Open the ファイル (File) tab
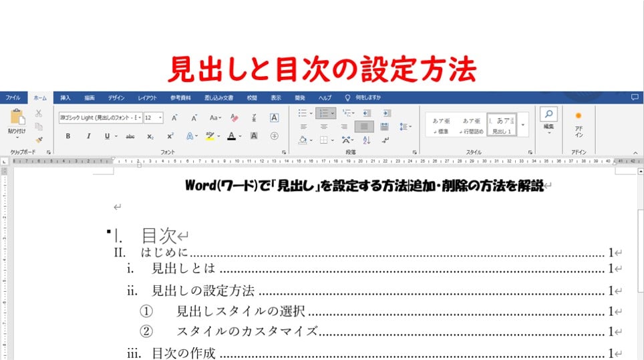This screenshot has height=360, width=644. coord(13,98)
